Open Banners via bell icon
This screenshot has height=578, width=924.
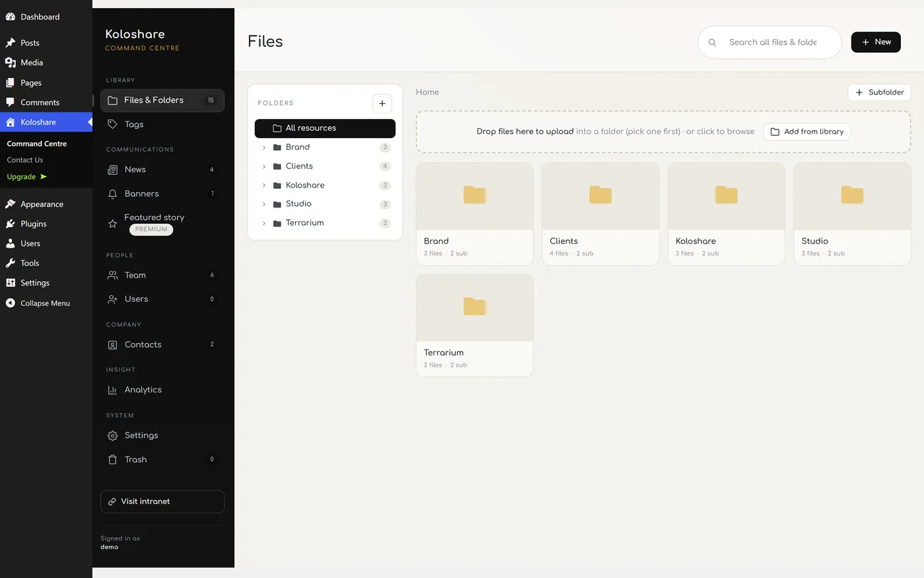tap(112, 194)
